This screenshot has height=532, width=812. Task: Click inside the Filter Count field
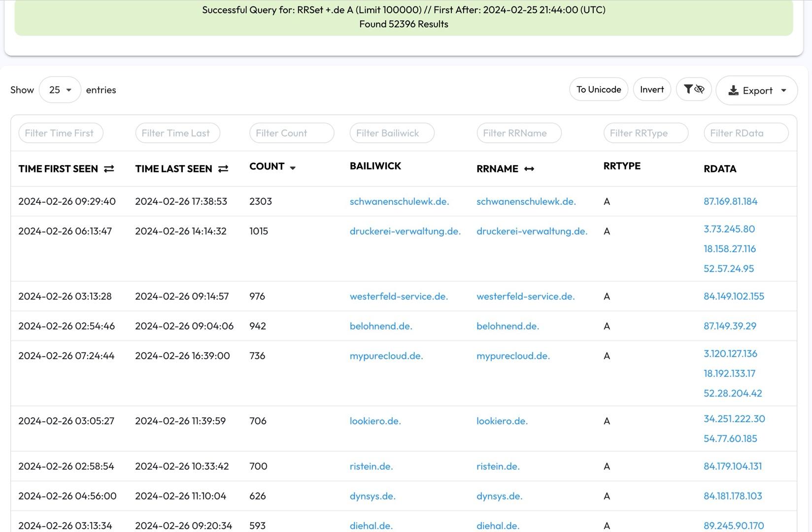(x=292, y=133)
